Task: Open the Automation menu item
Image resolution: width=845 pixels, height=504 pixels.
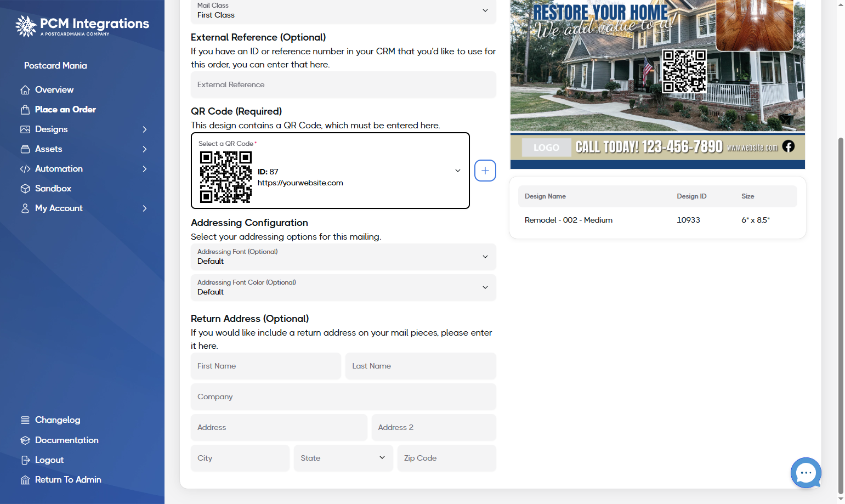Action: [59, 169]
